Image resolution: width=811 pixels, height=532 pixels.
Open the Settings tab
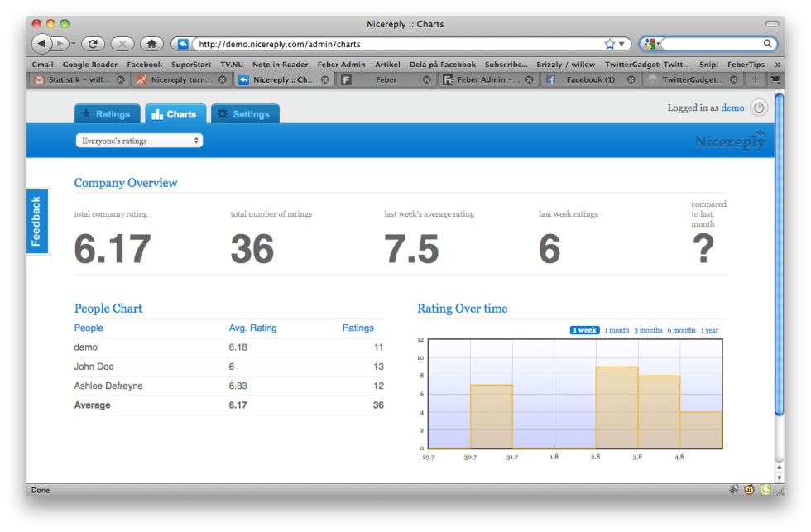(x=244, y=114)
